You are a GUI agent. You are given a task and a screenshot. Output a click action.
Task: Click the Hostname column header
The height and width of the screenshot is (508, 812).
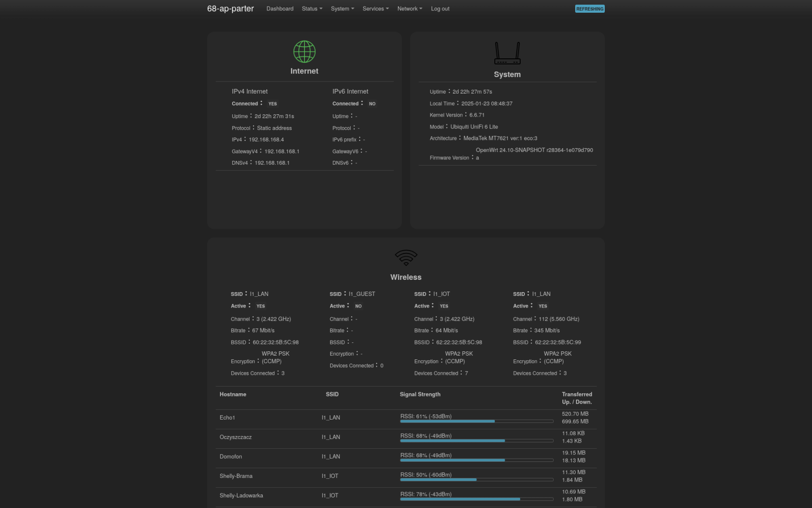click(x=233, y=395)
